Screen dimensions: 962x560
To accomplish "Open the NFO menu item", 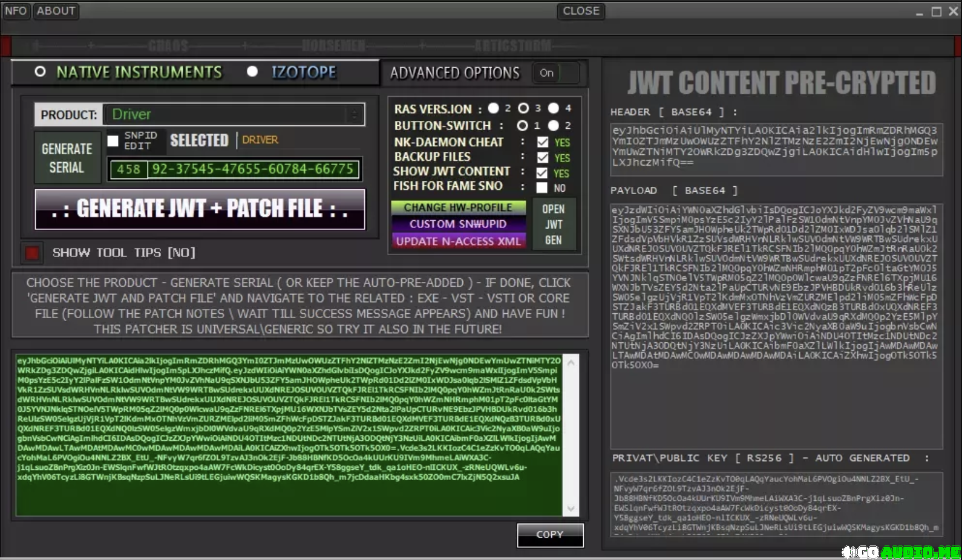I will pos(16,11).
